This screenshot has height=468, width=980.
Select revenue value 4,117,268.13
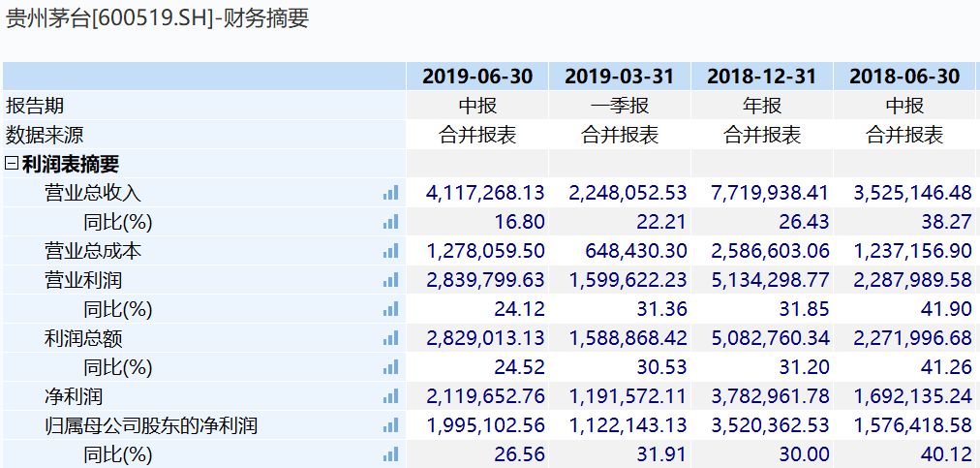pyautogui.click(x=485, y=193)
